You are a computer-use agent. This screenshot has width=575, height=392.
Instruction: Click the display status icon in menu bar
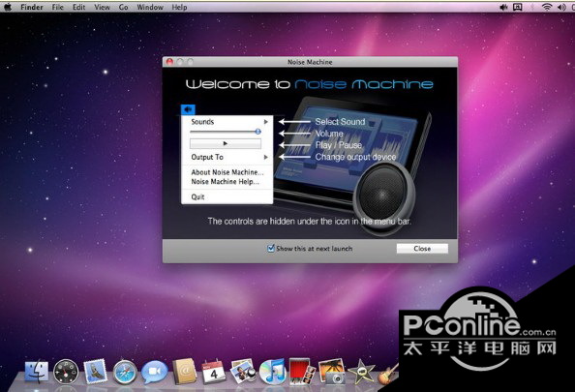[x=518, y=7]
